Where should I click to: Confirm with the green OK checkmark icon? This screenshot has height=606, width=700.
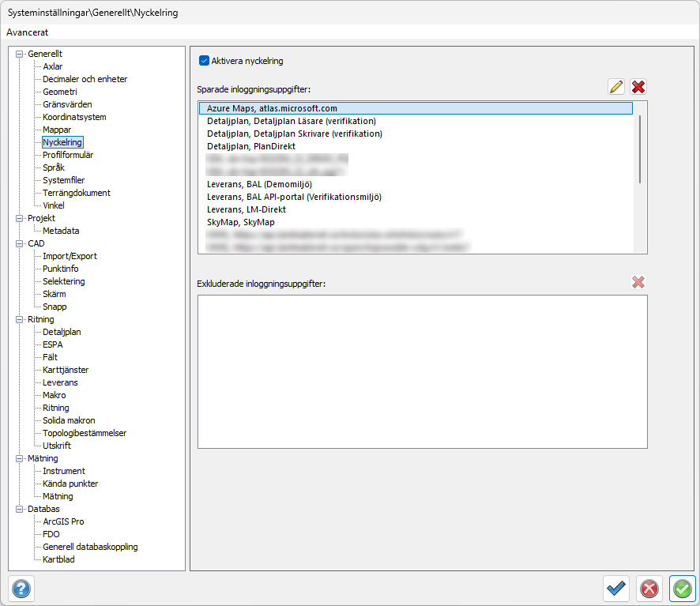coord(682,589)
